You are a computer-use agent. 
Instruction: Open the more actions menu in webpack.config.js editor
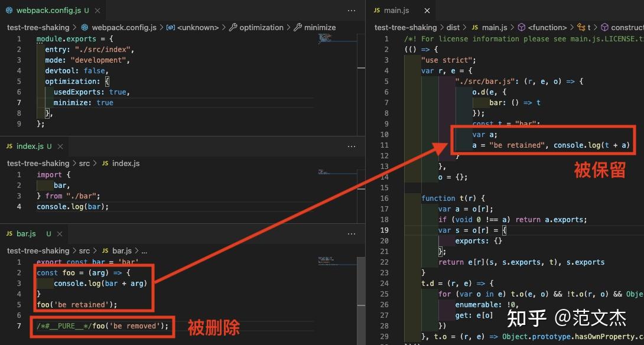pyautogui.click(x=352, y=10)
